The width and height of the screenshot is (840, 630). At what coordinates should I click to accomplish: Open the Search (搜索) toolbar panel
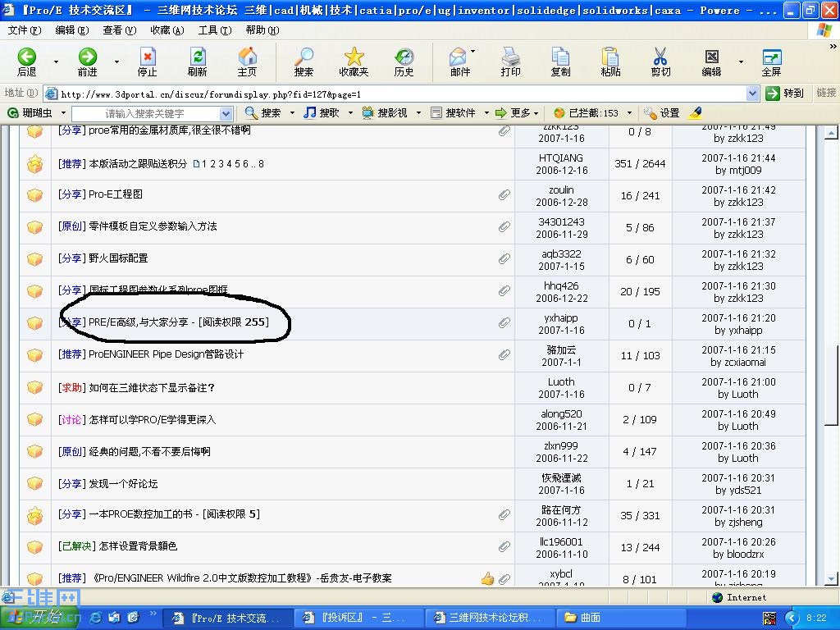[304, 62]
